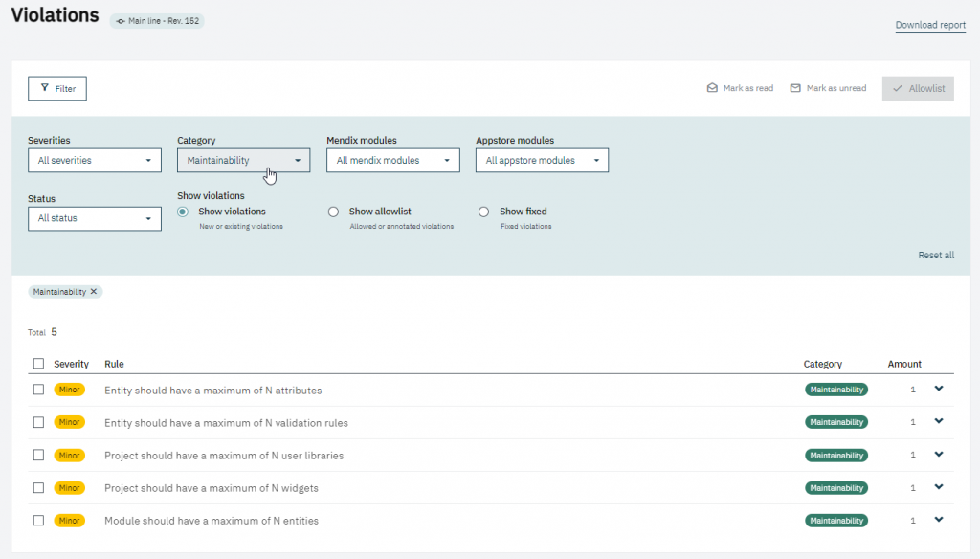Viewport: 980px width, 559px height.
Task: Click Reset all filters
Action: tap(936, 256)
